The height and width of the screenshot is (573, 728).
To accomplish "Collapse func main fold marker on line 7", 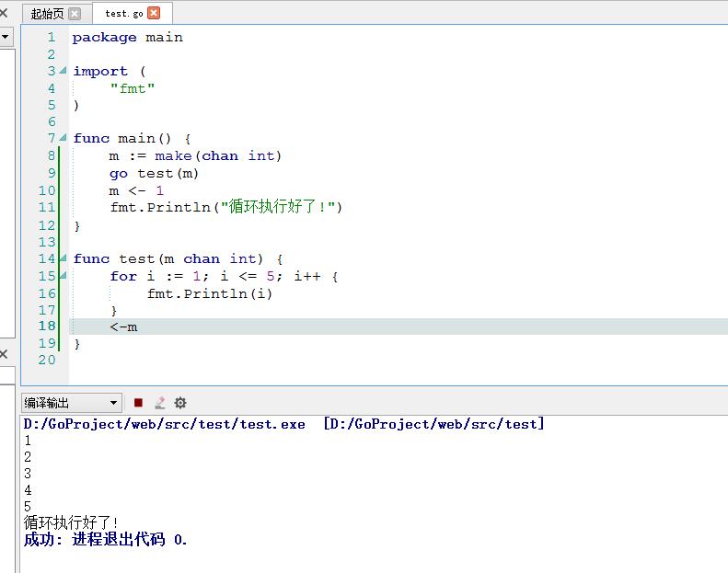I will point(64,138).
